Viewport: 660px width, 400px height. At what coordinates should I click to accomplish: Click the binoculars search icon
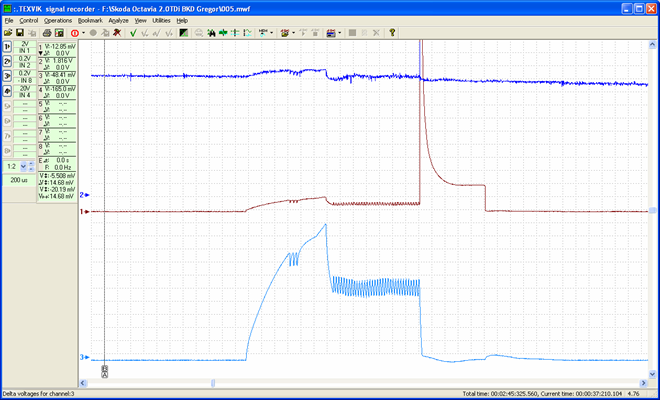(211, 33)
